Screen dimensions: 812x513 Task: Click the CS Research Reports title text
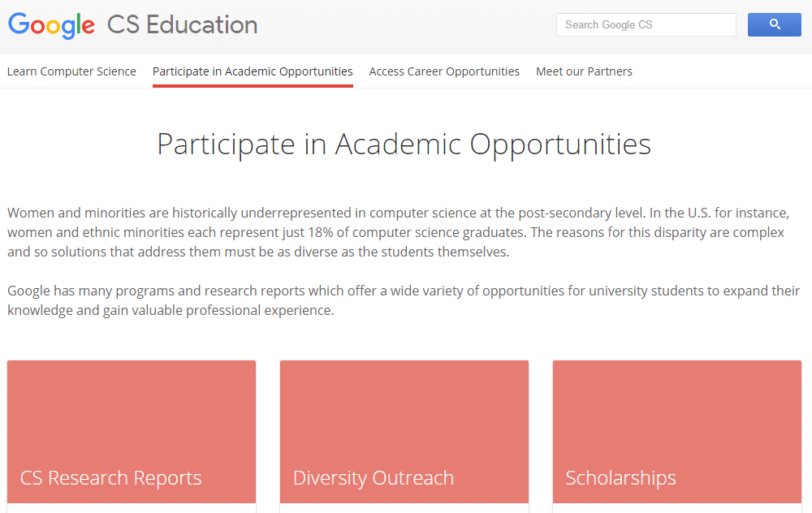tap(110, 478)
